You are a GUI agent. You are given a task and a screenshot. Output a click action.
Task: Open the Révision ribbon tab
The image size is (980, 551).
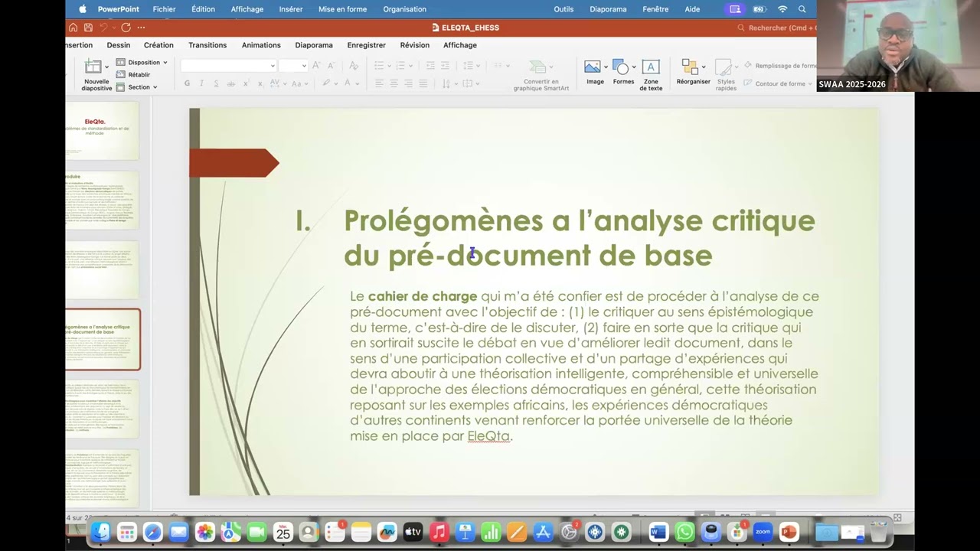click(x=414, y=45)
